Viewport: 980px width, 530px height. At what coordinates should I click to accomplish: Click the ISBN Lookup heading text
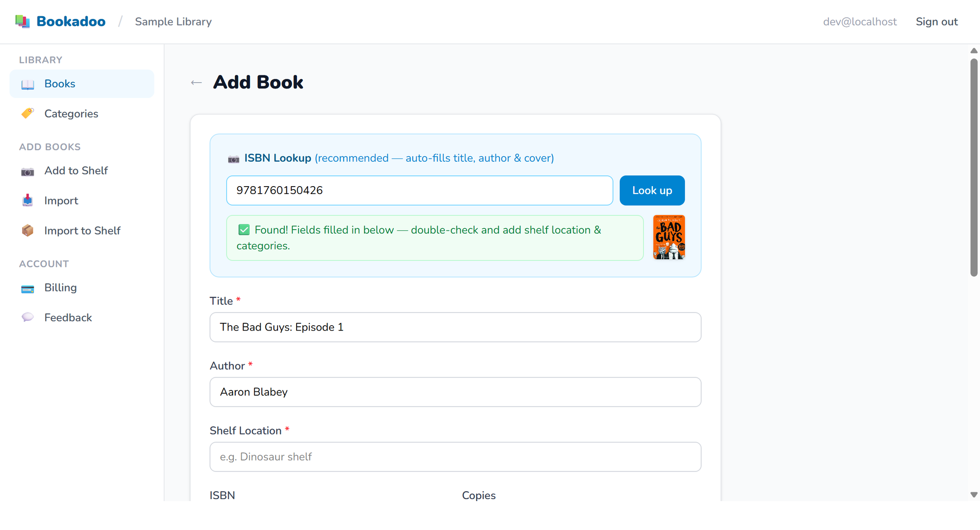coord(277,158)
